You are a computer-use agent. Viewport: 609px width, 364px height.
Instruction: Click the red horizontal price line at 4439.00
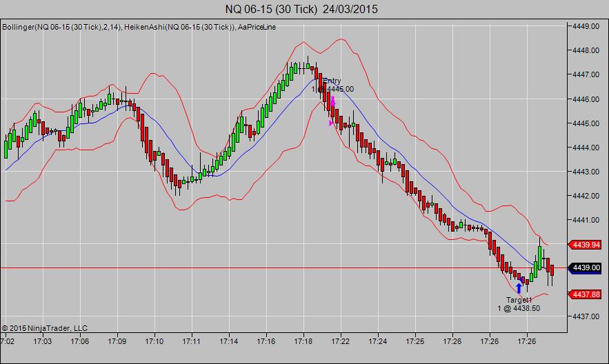point(283,267)
